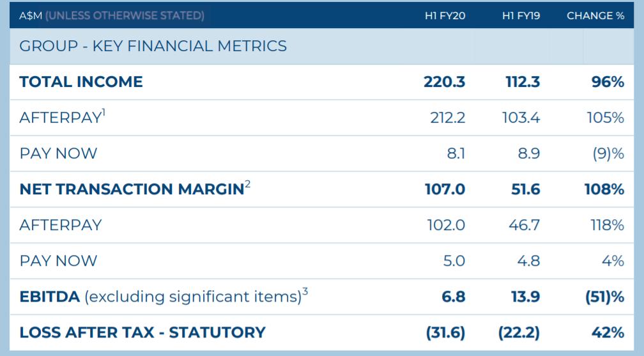The image size is (644, 356).
Task: Click the TOTAL INCOME row label
Action: (x=81, y=82)
